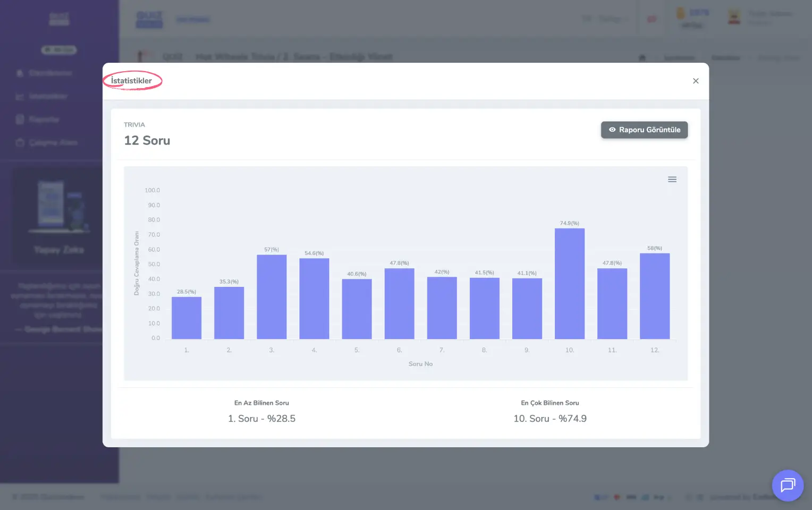Click the home icon in the breadcrumb
The height and width of the screenshot is (510, 812).
642,57
